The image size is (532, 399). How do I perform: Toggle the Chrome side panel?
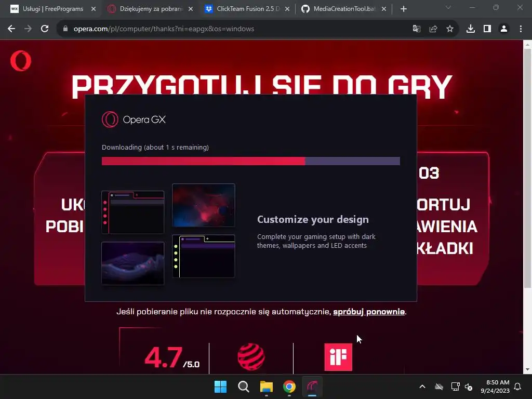tap(487, 29)
